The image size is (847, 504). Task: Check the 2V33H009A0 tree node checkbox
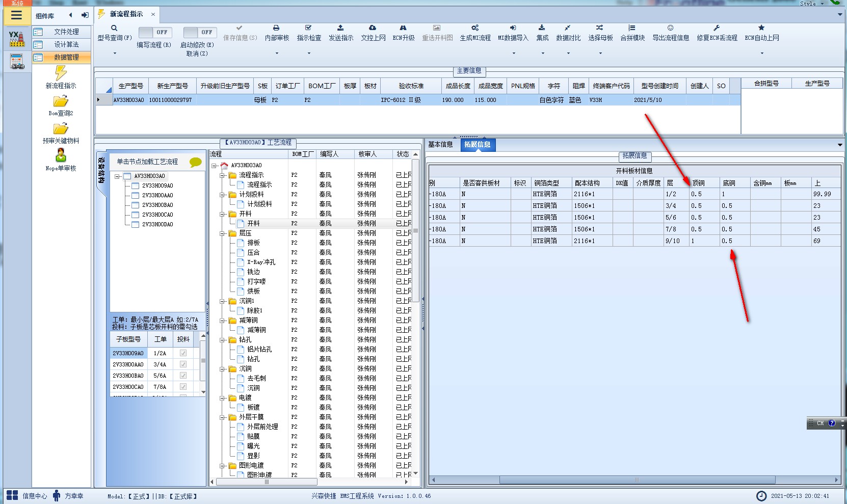click(136, 186)
